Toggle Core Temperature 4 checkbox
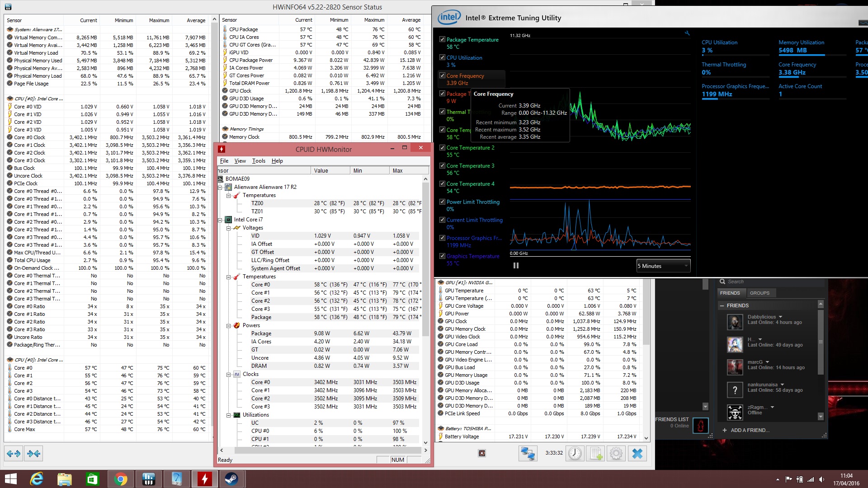 click(x=442, y=184)
